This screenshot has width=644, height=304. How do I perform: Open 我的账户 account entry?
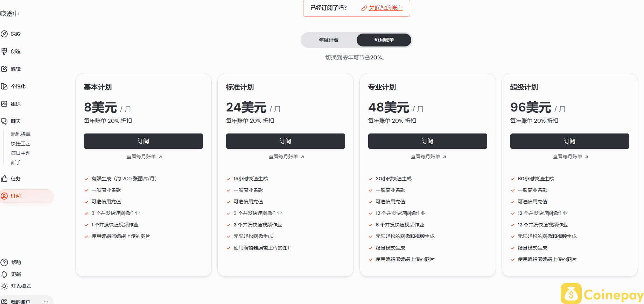[20, 302]
